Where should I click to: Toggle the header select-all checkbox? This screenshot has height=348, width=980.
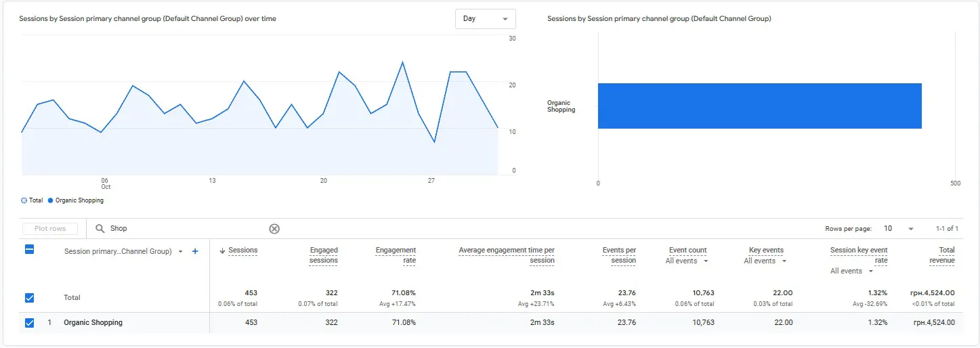tap(29, 249)
